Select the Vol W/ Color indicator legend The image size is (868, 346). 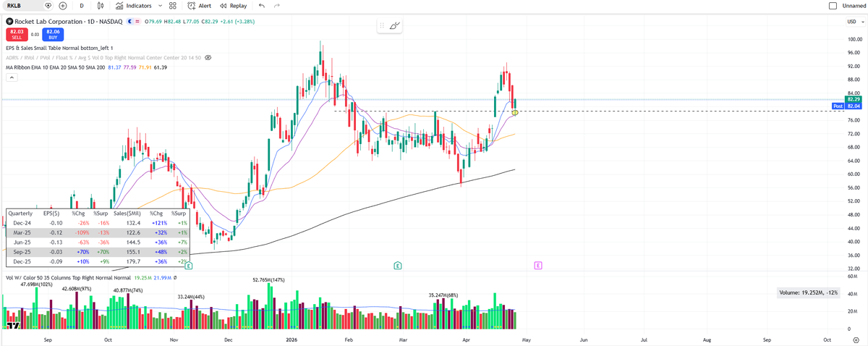click(69, 277)
